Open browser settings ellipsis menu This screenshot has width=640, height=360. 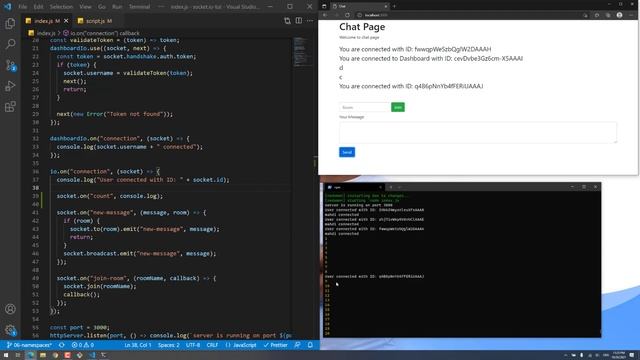point(631,15)
